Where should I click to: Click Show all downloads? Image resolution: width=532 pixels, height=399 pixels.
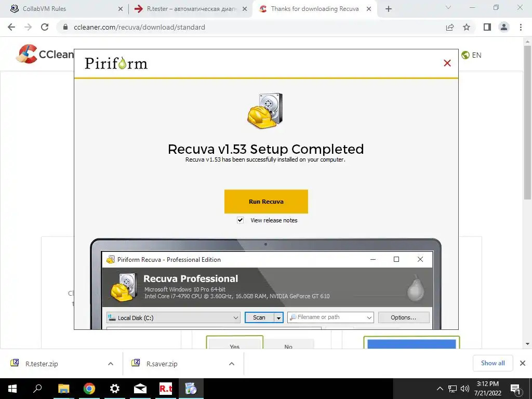tap(493, 363)
